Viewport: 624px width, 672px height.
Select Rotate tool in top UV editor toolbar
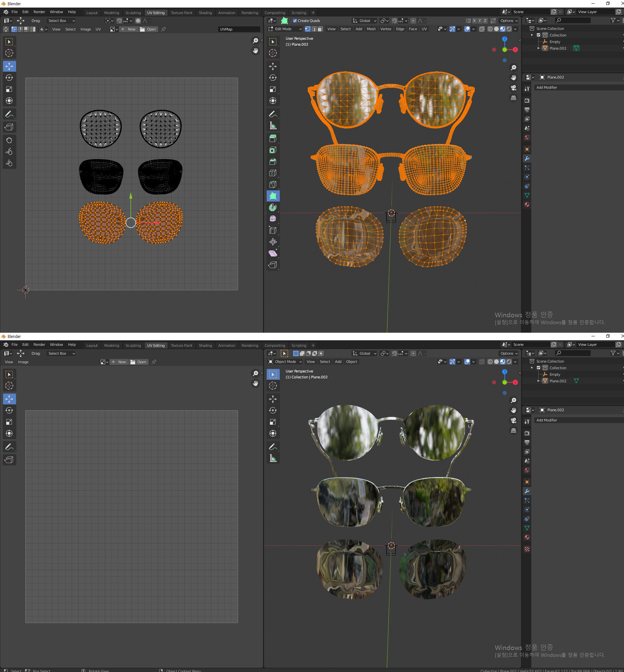pos(9,78)
